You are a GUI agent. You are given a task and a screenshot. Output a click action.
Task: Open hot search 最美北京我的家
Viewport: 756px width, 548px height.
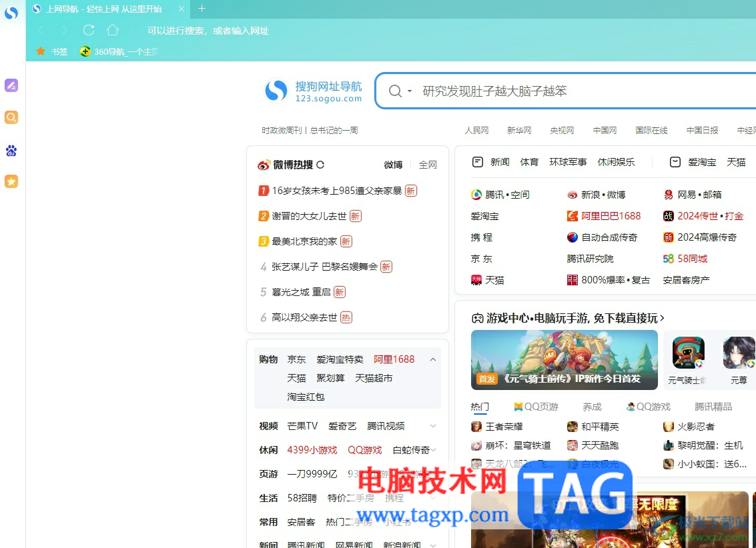point(304,241)
